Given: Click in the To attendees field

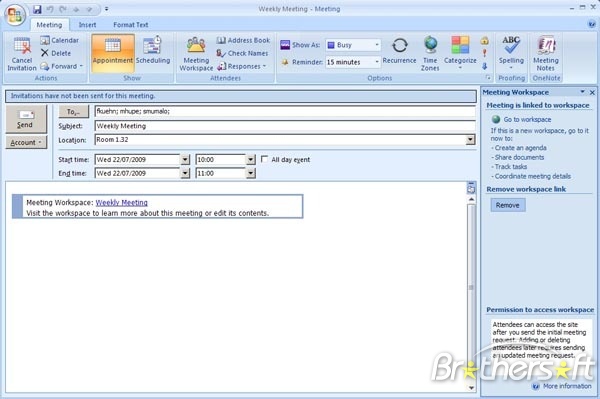Looking at the screenshot, I should 285,111.
